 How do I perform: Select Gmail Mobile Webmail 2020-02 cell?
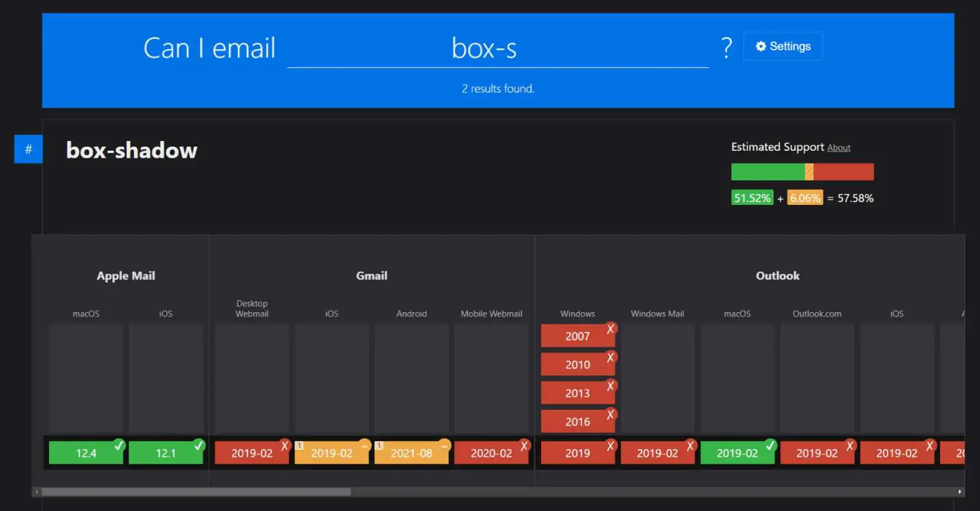492,453
